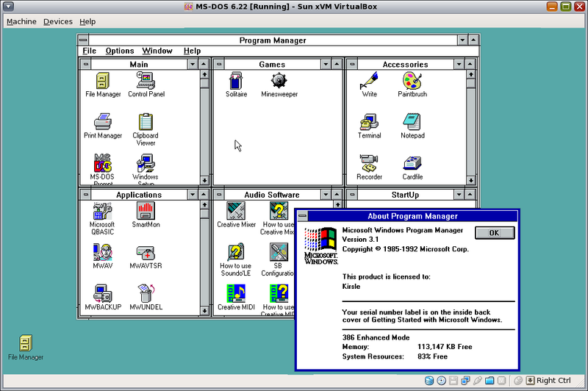Screen dimensions: 588x391
Task: Open Program Manager's Options menu
Action: pos(120,51)
